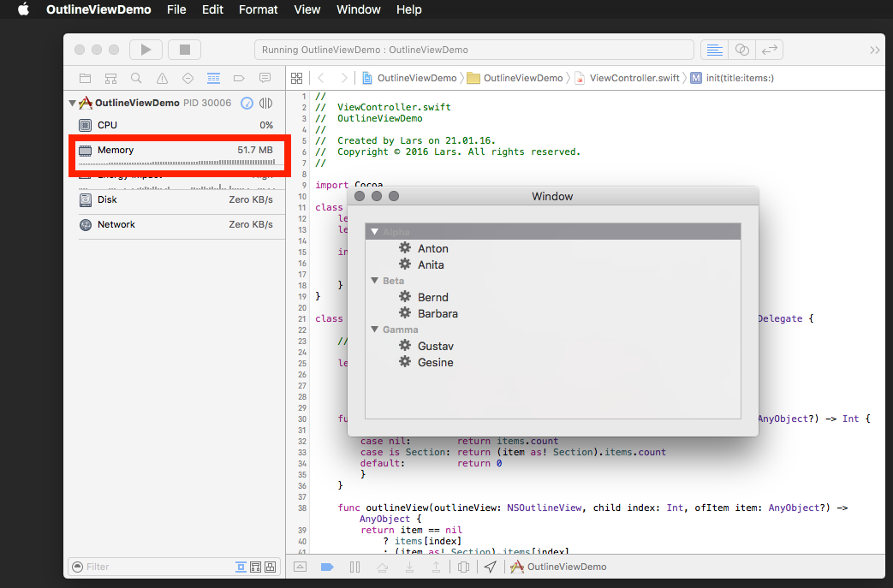Select the CPU gauge row
The width and height of the screenshot is (893, 588).
(x=176, y=125)
